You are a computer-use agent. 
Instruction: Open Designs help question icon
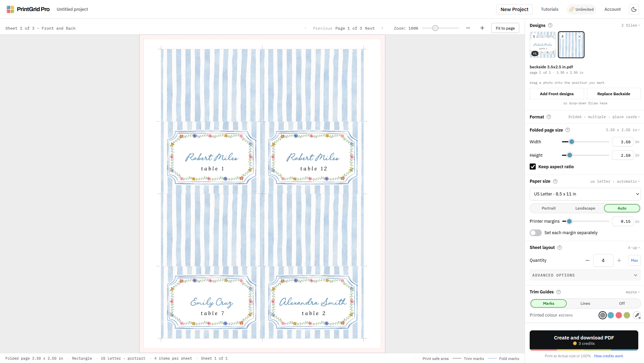[x=550, y=25]
